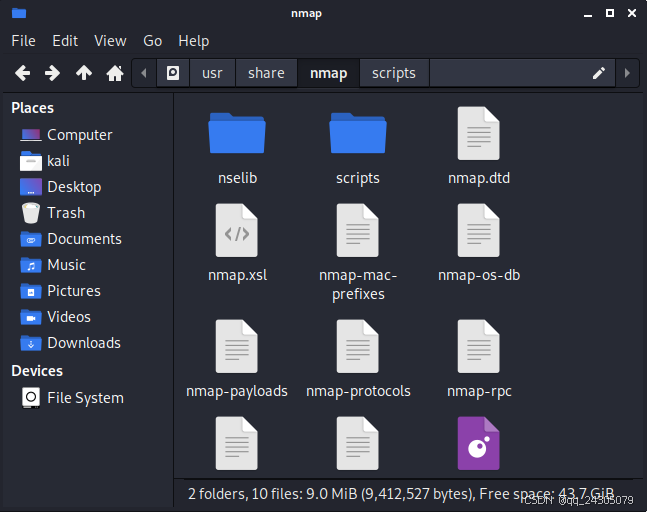Click the window folder icon in title bar
647x512 pixels.
click(x=19, y=13)
